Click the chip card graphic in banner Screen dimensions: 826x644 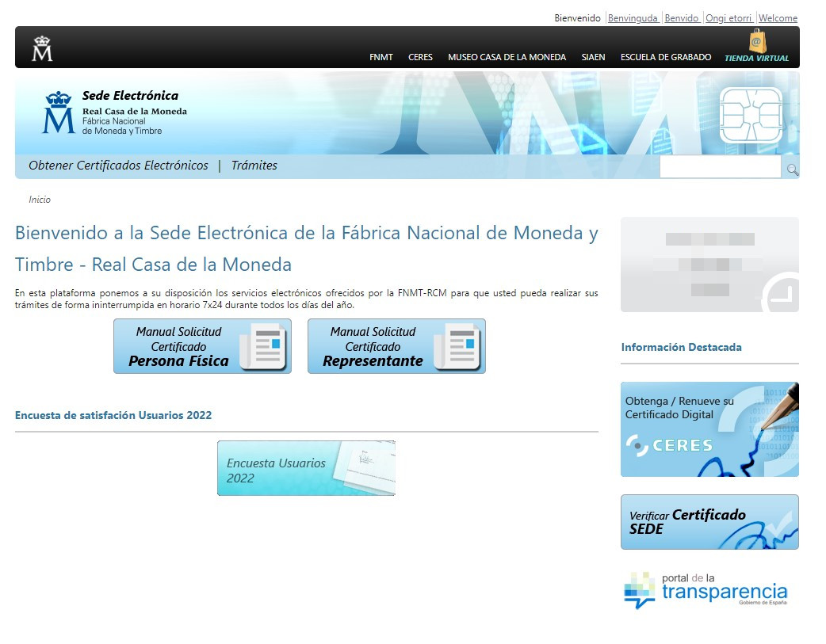(x=751, y=116)
